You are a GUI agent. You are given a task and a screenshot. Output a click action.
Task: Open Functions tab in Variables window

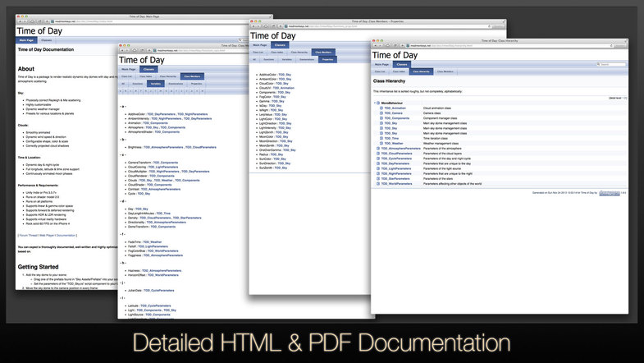pos(138,84)
